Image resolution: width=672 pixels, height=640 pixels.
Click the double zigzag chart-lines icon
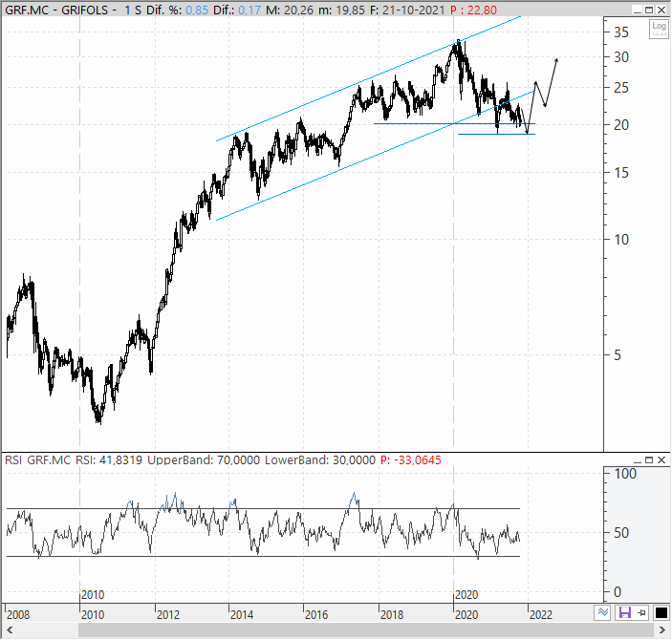tap(602, 612)
